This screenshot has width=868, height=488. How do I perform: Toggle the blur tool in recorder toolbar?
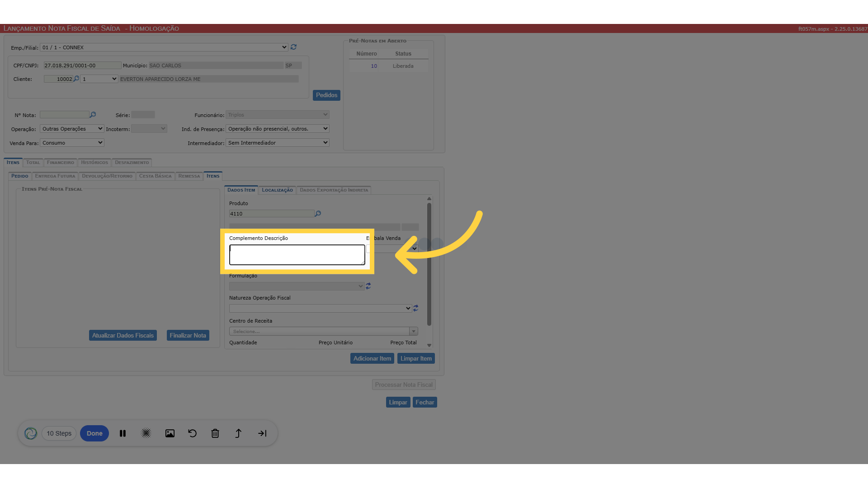146,433
